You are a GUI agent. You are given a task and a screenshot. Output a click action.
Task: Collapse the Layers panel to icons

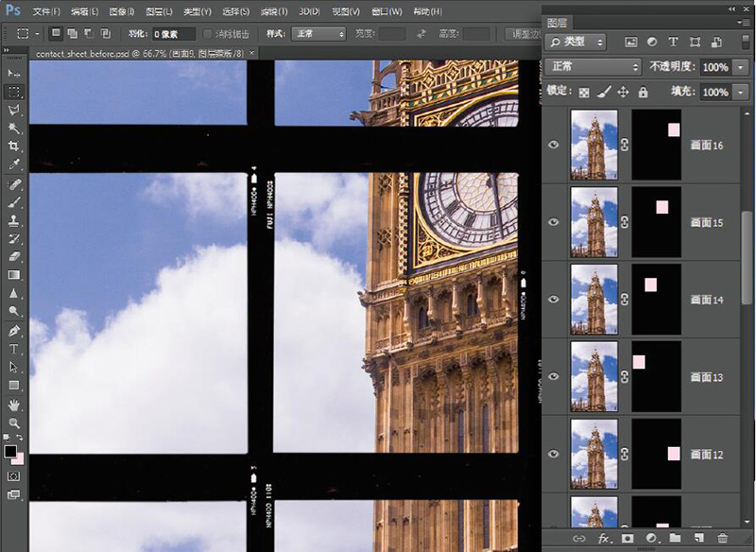click(731, 9)
